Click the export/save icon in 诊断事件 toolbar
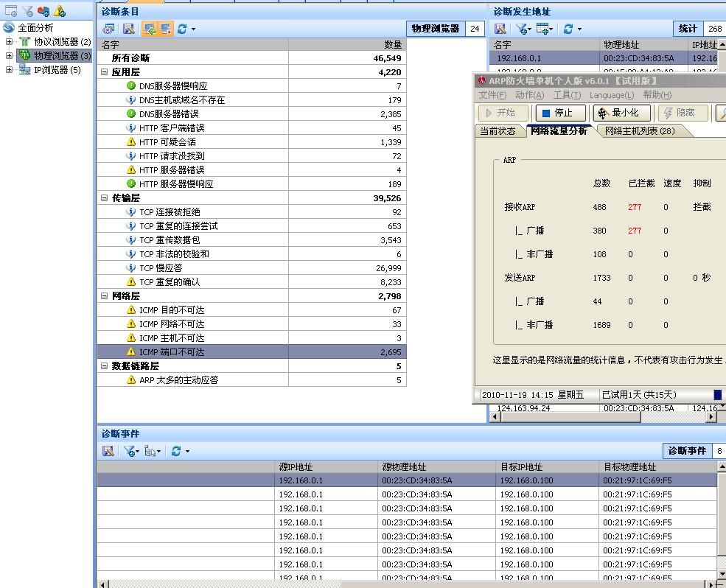This screenshot has height=588, width=726. [108, 451]
